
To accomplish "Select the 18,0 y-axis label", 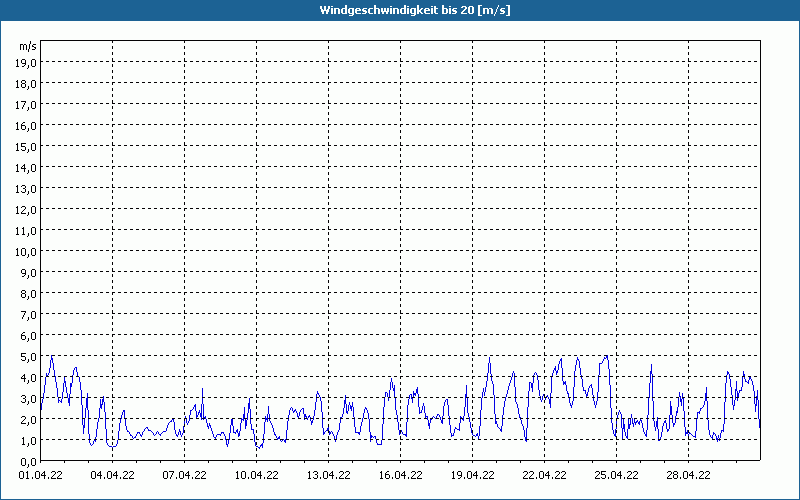I will click(x=26, y=84).
